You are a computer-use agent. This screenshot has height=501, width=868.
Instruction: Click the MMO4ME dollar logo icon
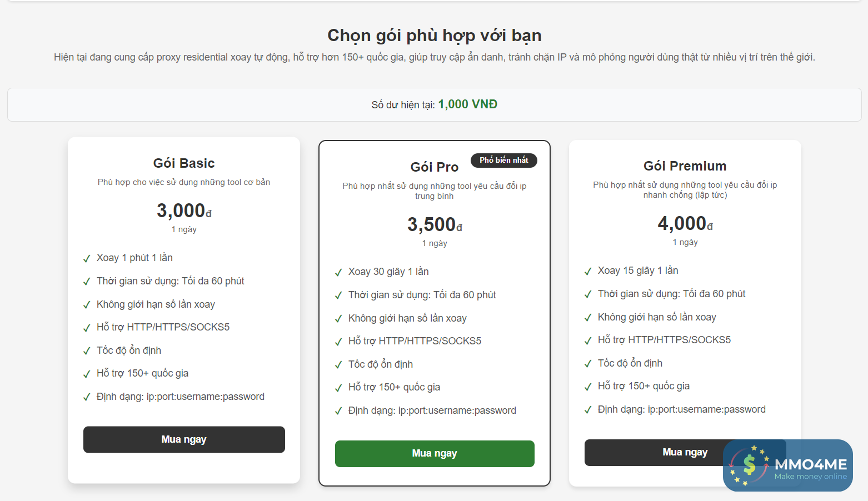(x=749, y=465)
